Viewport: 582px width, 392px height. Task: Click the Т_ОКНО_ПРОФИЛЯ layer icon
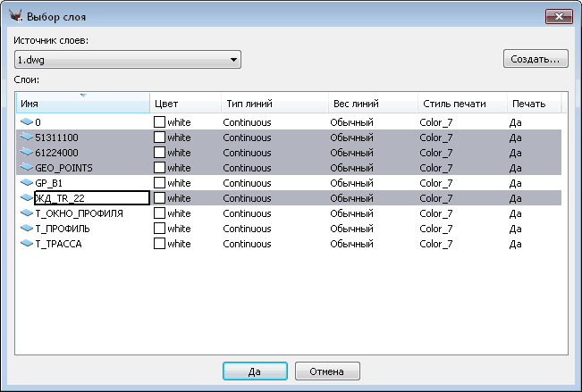pyautogui.click(x=26, y=213)
